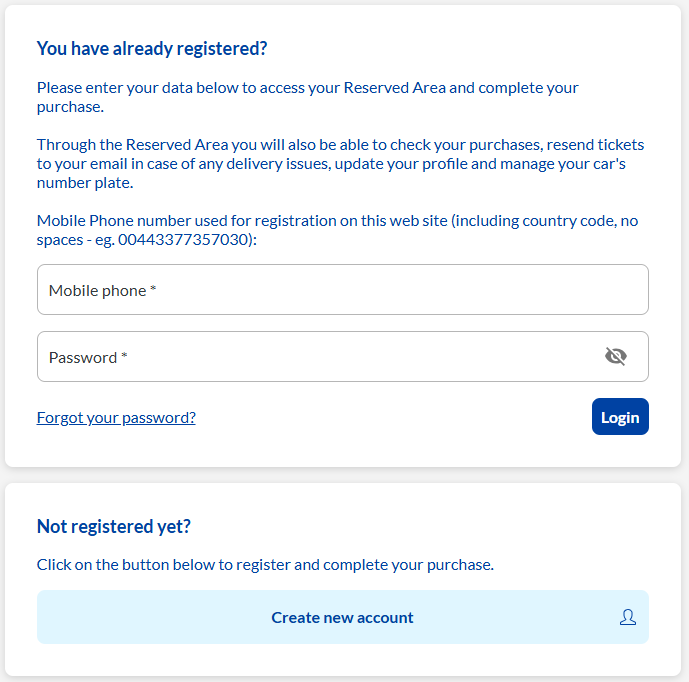Viewport: 689px width, 682px height.
Task: Focus the Mobile phone input field
Action: [343, 290]
